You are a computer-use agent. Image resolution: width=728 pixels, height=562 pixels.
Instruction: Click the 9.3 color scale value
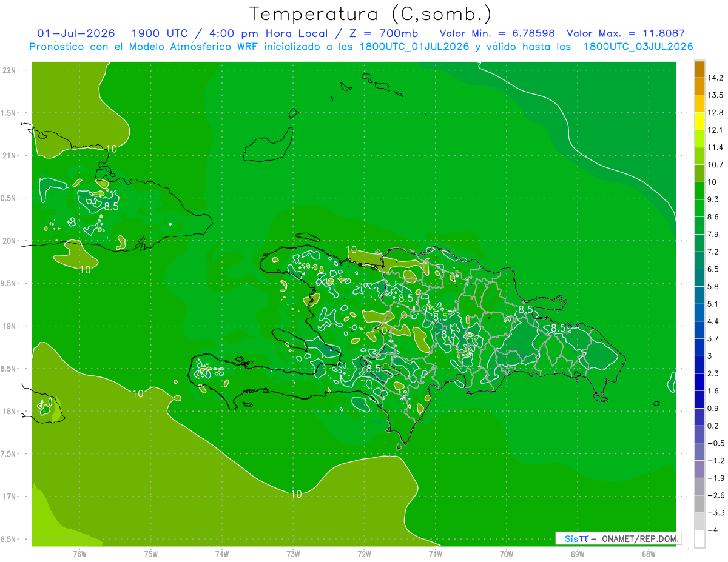click(x=713, y=199)
